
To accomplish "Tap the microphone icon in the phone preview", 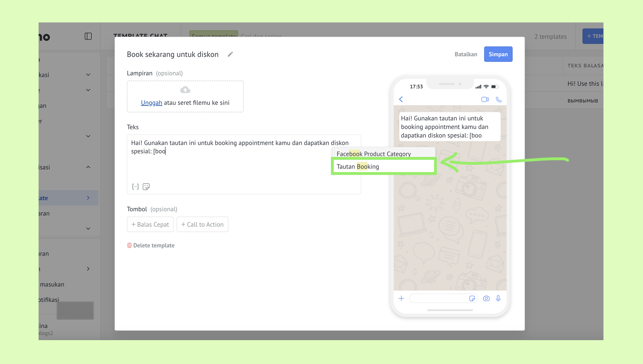I will [498, 298].
